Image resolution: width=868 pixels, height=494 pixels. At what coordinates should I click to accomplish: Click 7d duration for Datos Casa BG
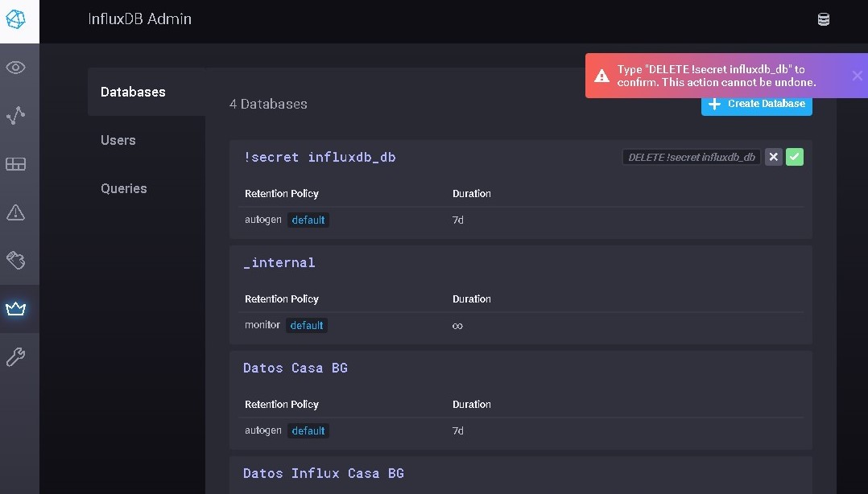click(458, 431)
